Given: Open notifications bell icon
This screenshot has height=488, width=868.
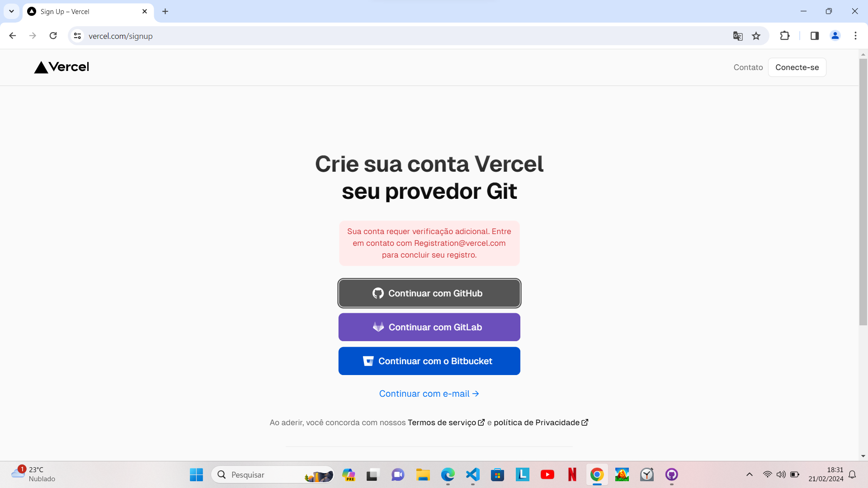Looking at the screenshot, I should 852,474.
